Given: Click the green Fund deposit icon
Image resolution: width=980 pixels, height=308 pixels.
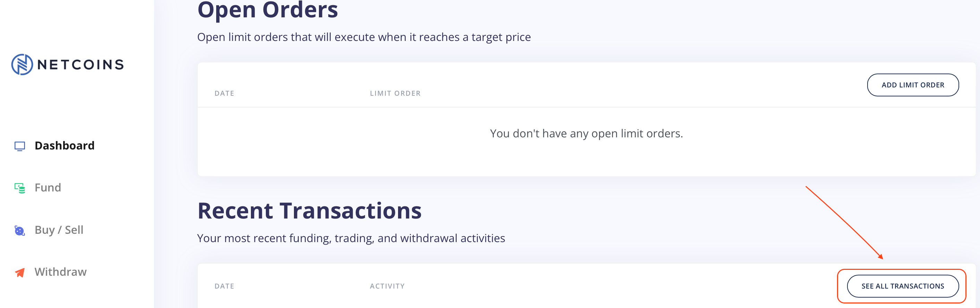Looking at the screenshot, I should (19, 187).
